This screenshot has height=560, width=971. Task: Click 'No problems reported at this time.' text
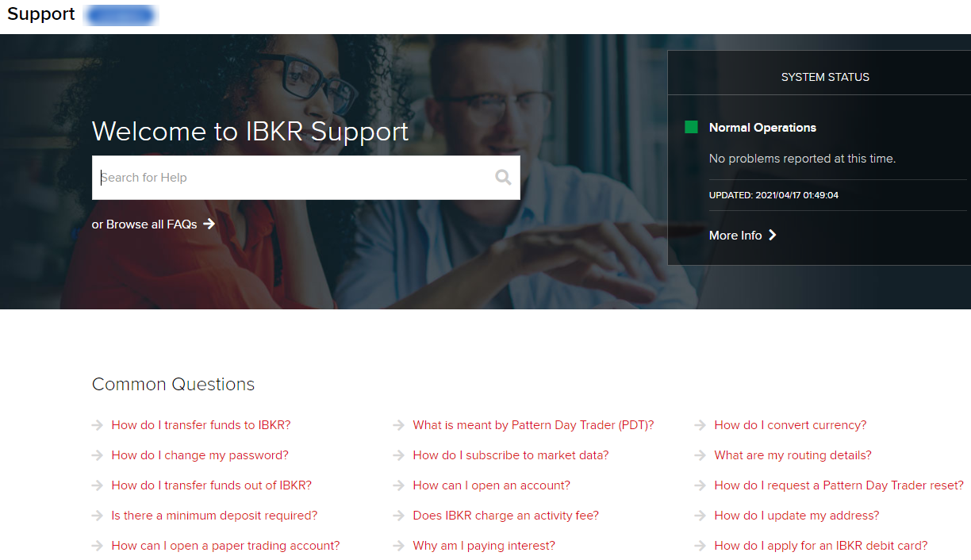tap(802, 159)
